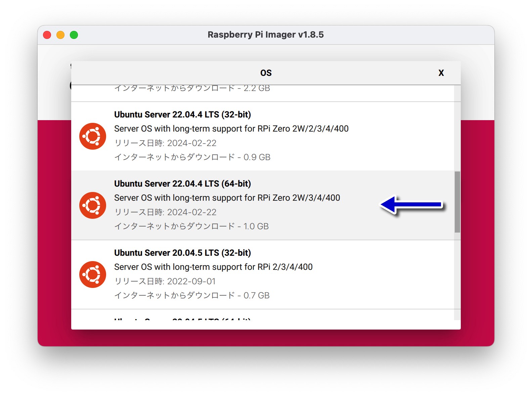532x396 pixels.
Task: Click the 2.2 GB download entry at top
Action: 192,88
